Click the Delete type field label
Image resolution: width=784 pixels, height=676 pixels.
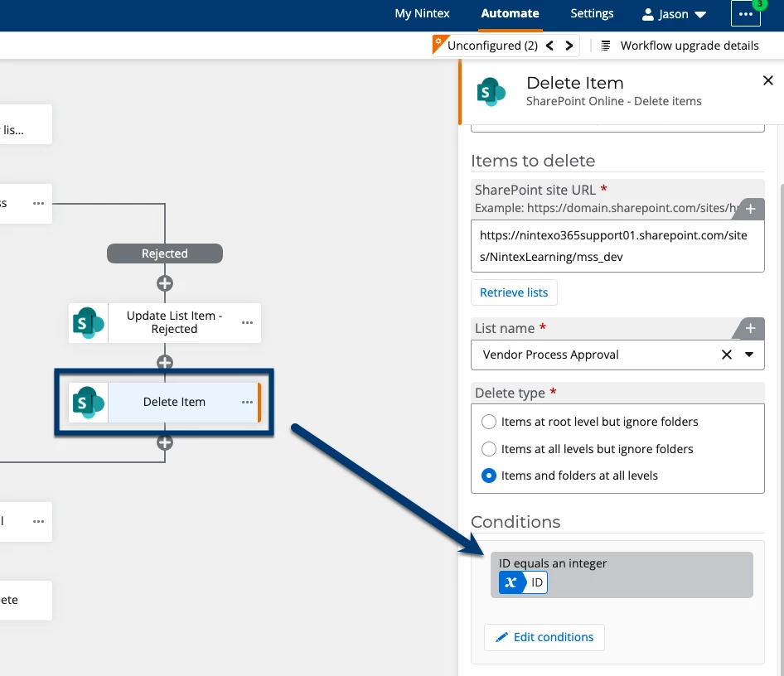(510, 394)
